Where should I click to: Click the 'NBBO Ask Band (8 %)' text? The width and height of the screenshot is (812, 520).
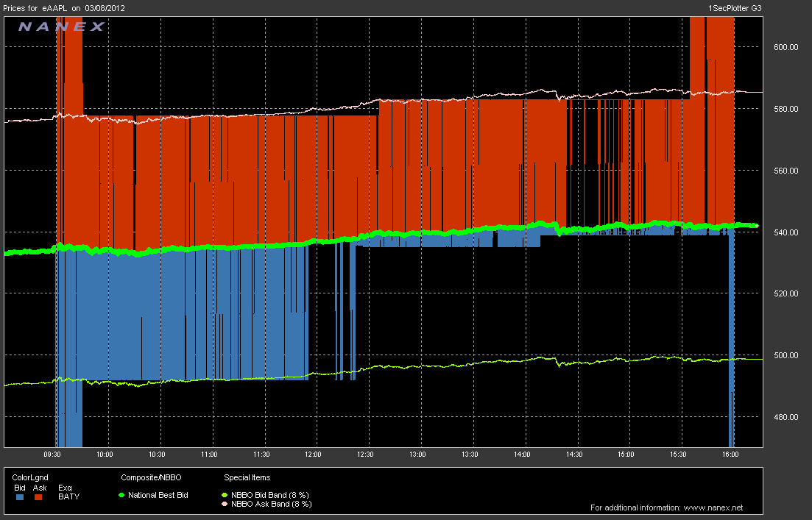click(x=272, y=504)
